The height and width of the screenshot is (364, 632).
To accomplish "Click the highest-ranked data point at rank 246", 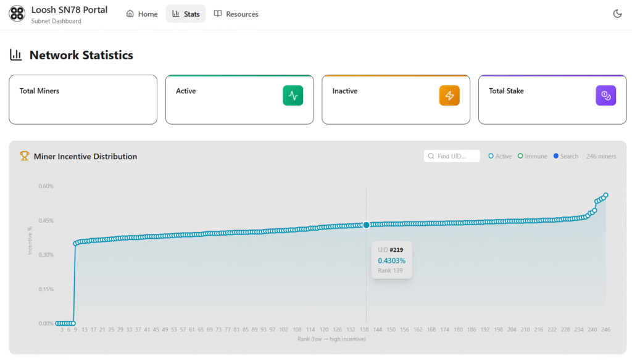I will pyautogui.click(x=605, y=196).
